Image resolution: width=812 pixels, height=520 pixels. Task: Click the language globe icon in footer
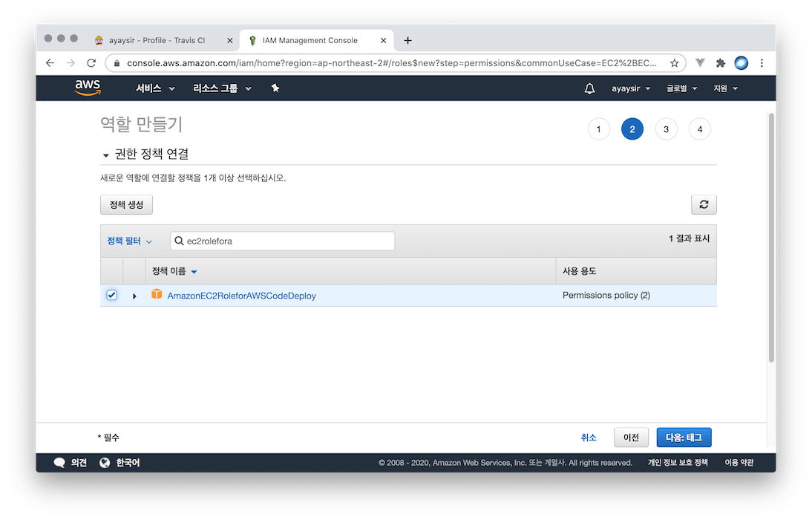pyautogui.click(x=105, y=463)
